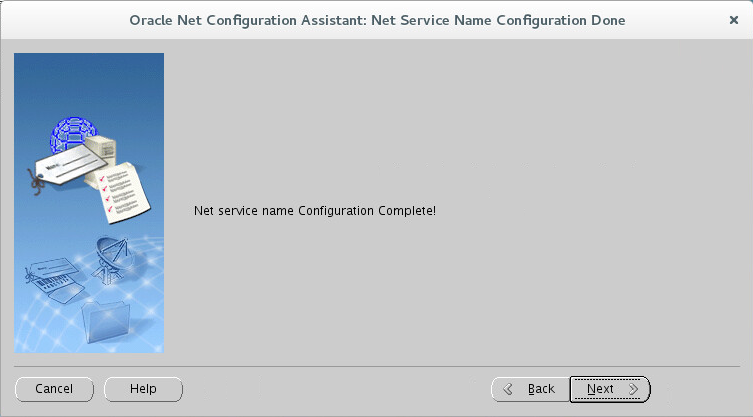Image resolution: width=753 pixels, height=417 pixels.
Task: Click the name tag graphic
Action: coord(71,165)
